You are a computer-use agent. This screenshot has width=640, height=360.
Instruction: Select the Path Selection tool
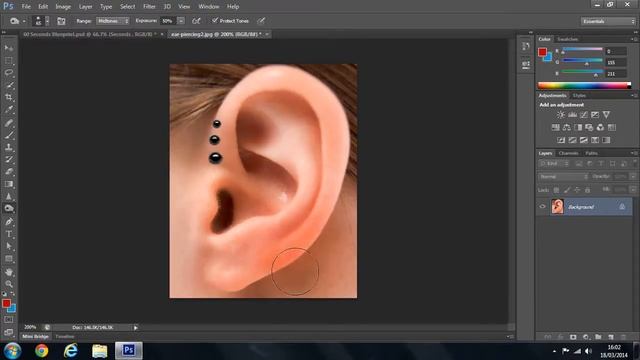pyautogui.click(x=9, y=247)
